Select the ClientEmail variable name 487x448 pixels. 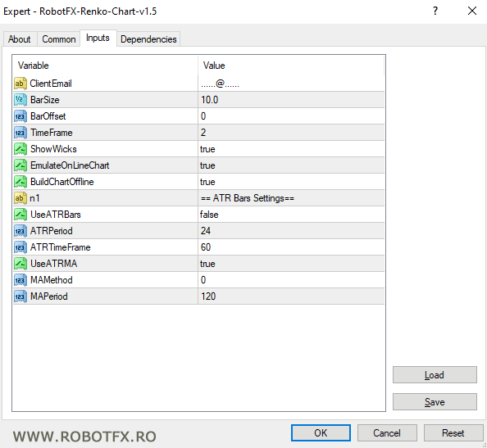click(51, 84)
